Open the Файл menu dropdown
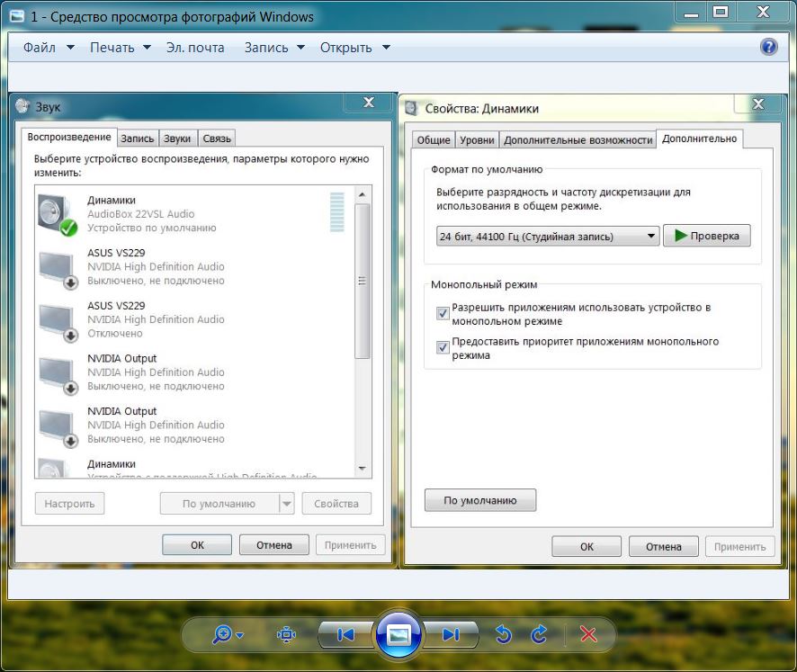 (x=49, y=48)
